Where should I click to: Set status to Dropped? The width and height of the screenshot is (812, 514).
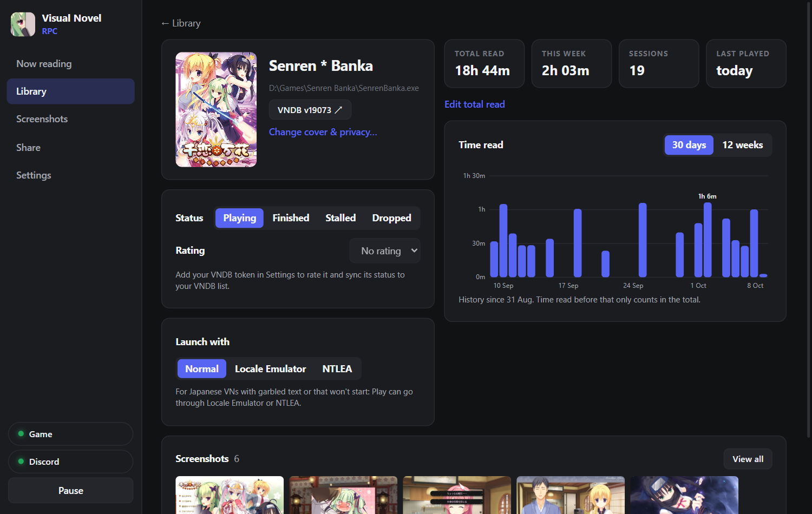click(x=391, y=218)
